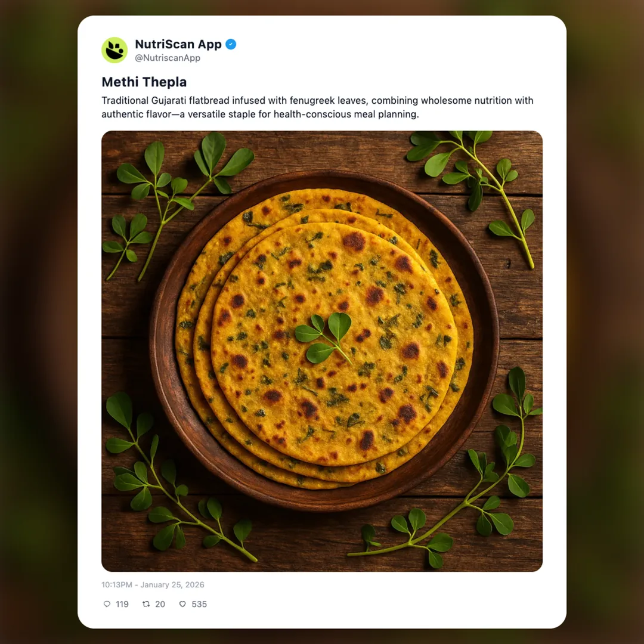Click the NutriScan App avatar logo
The height and width of the screenshot is (644, 644).
[114, 50]
